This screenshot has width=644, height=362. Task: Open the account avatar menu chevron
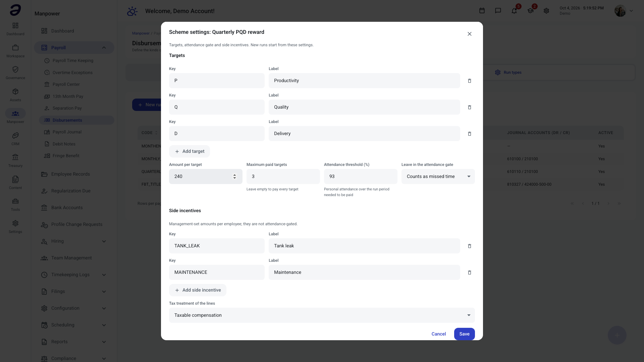click(631, 11)
